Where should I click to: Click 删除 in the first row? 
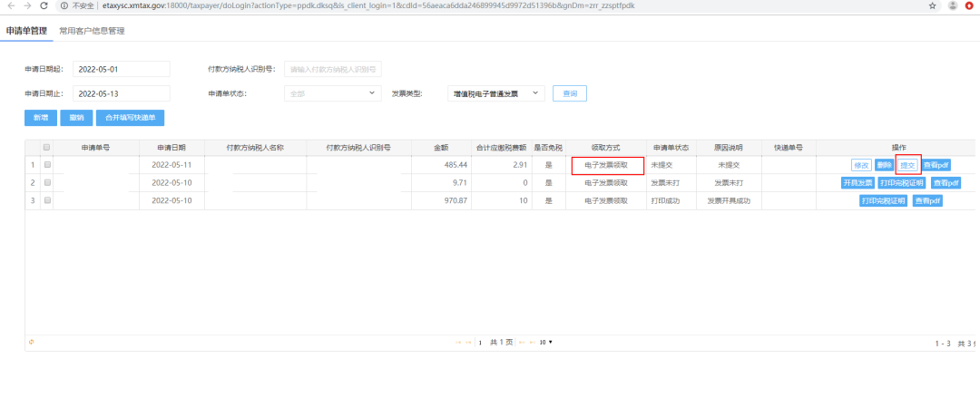tap(884, 165)
